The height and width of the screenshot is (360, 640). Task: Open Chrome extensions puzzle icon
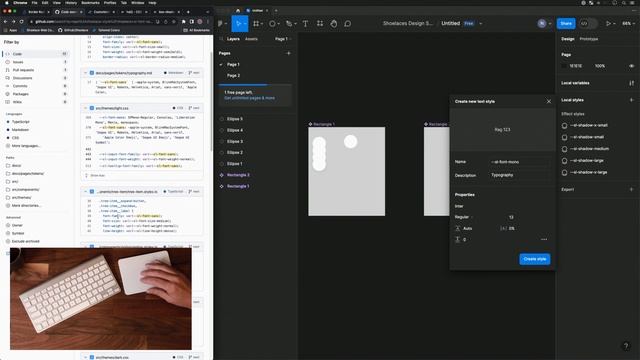184,22
